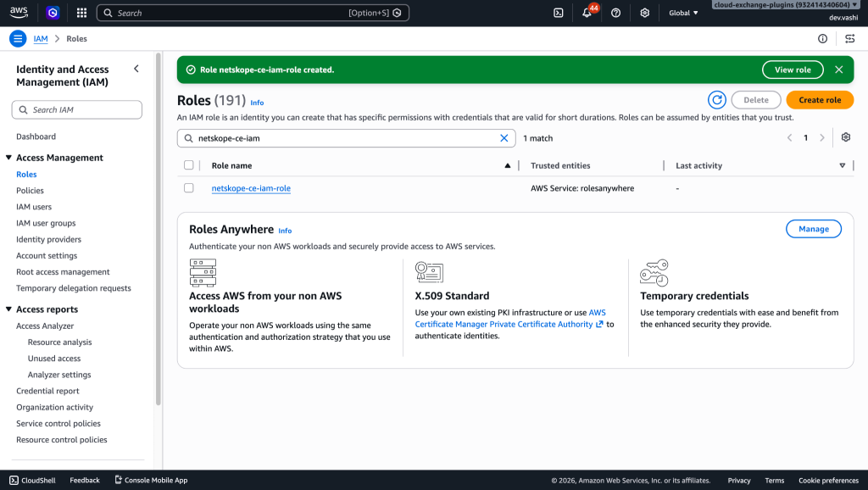Viewport: 868px width, 490px height.
Task: Open the preferences panel icon below account
Action: click(849, 39)
